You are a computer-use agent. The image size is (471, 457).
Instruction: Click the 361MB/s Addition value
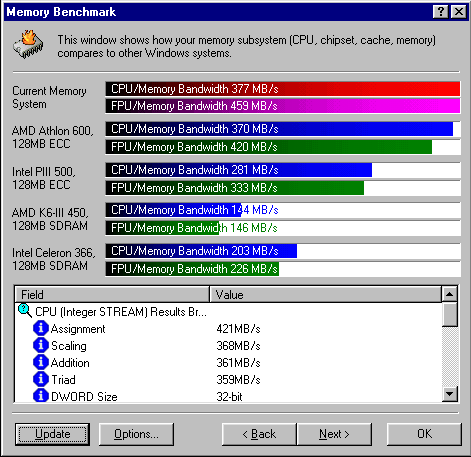coord(238,363)
